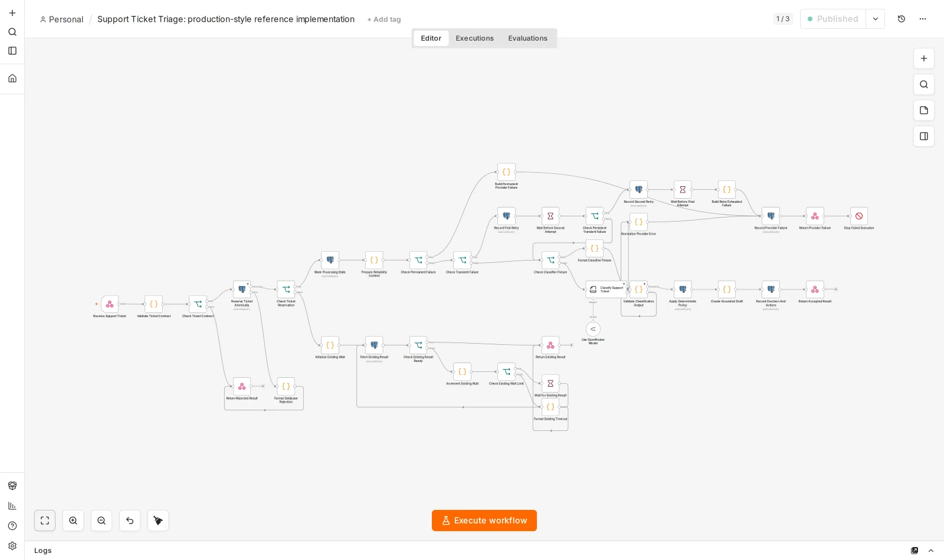Click the 1/3 count badge

(783, 19)
